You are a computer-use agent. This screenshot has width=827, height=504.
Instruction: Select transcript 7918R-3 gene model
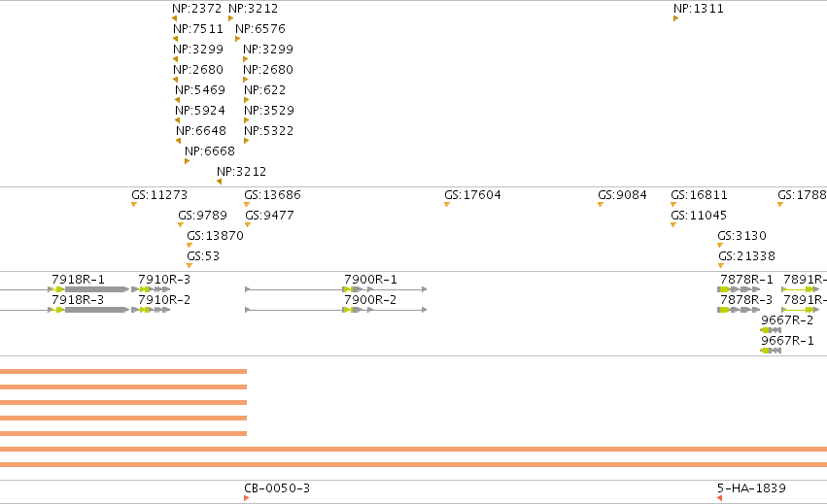pyautogui.click(x=64, y=310)
